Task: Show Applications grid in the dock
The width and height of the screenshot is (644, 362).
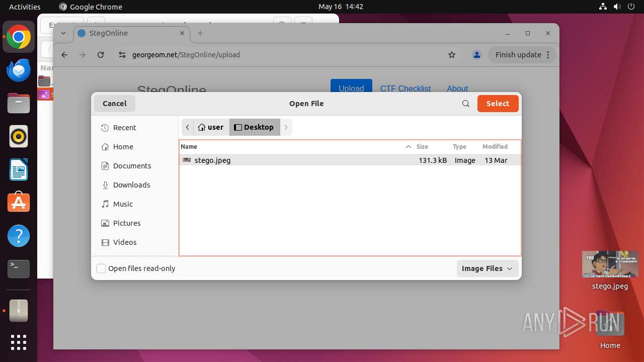Action: (19, 342)
